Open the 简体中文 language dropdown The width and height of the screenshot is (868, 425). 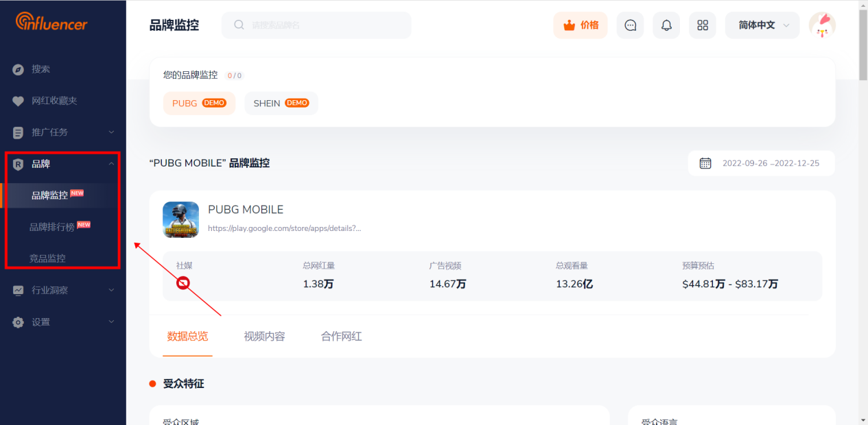click(762, 25)
